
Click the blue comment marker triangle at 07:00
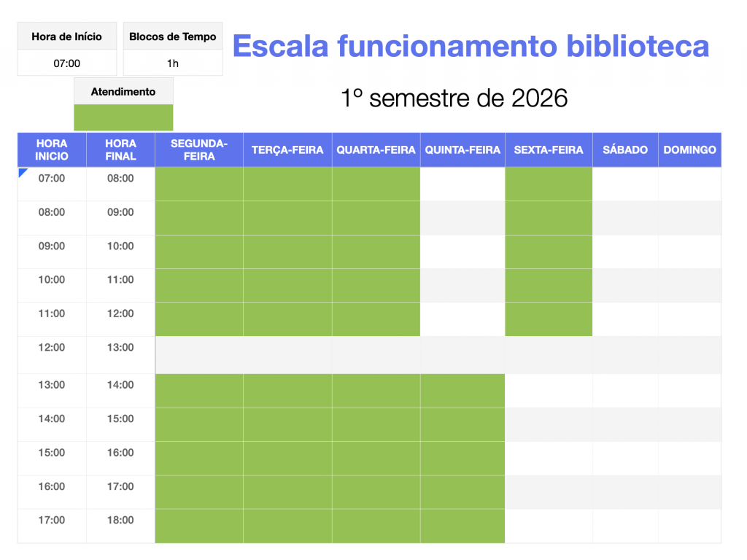point(22,172)
